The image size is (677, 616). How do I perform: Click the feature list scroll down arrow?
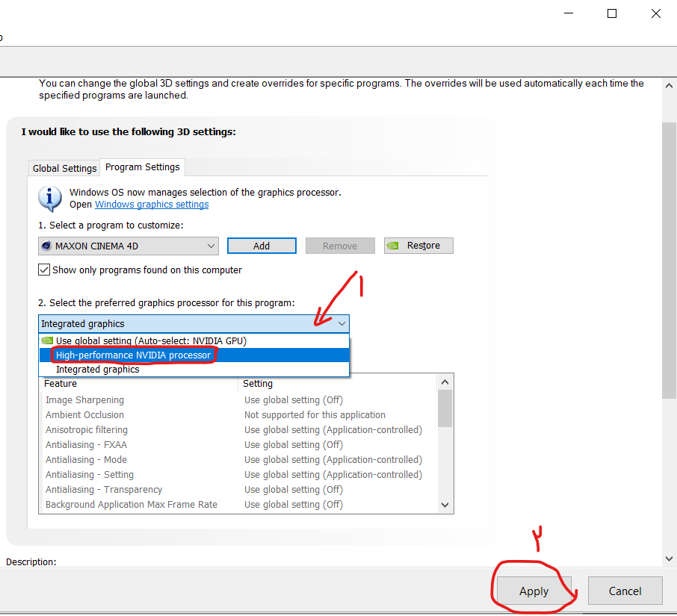(445, 505)
